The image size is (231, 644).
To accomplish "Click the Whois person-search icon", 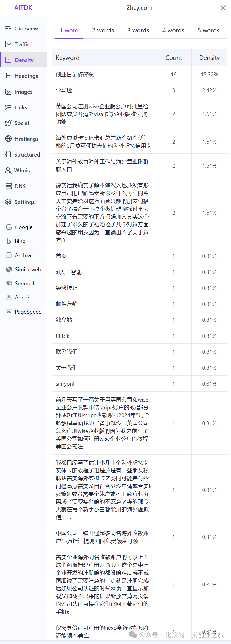I will click(x=8, y=171).
